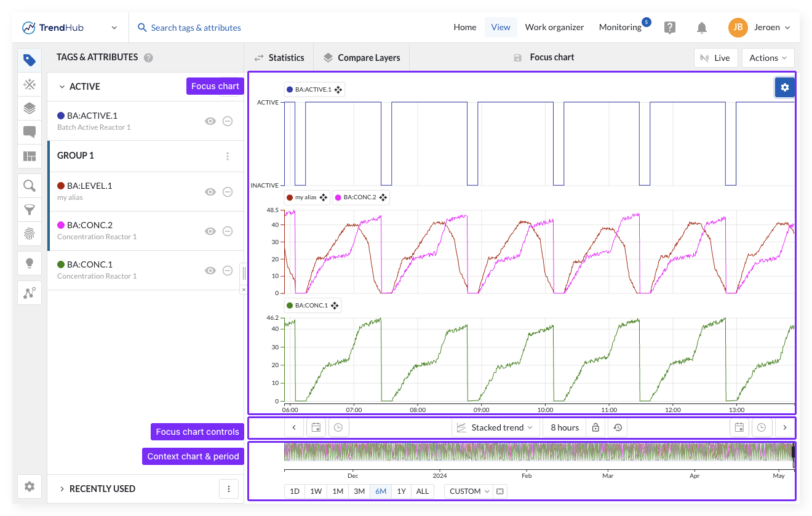Expand the Recently Used section
This screenshot has width=812, height=516.
(x=102, y=489)
